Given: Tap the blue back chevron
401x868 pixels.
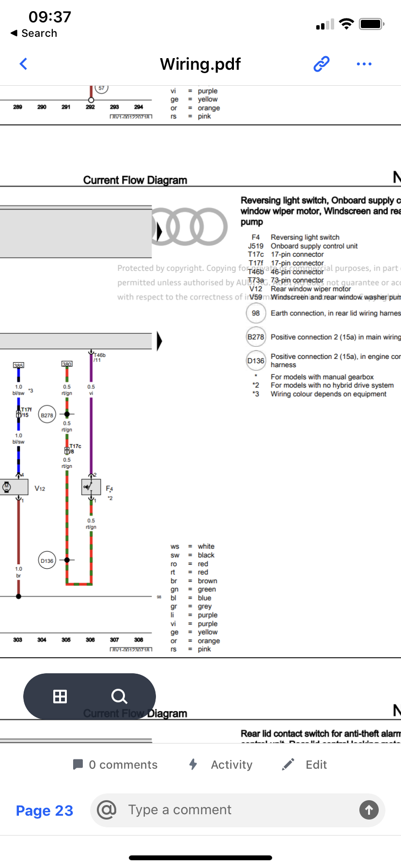Looking at the screenshot, I should [x=23, y=64].
